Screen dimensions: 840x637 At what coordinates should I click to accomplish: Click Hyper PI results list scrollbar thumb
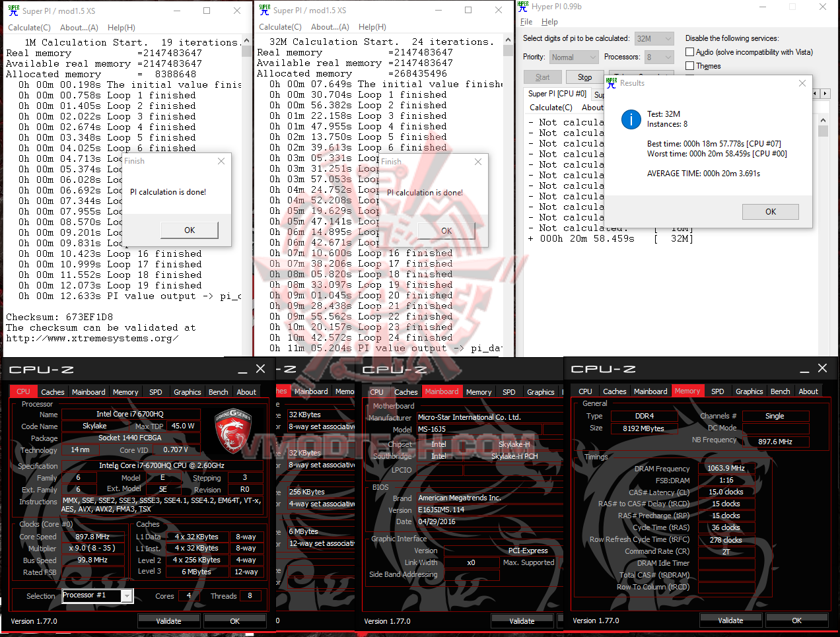(x=823, y=131)
